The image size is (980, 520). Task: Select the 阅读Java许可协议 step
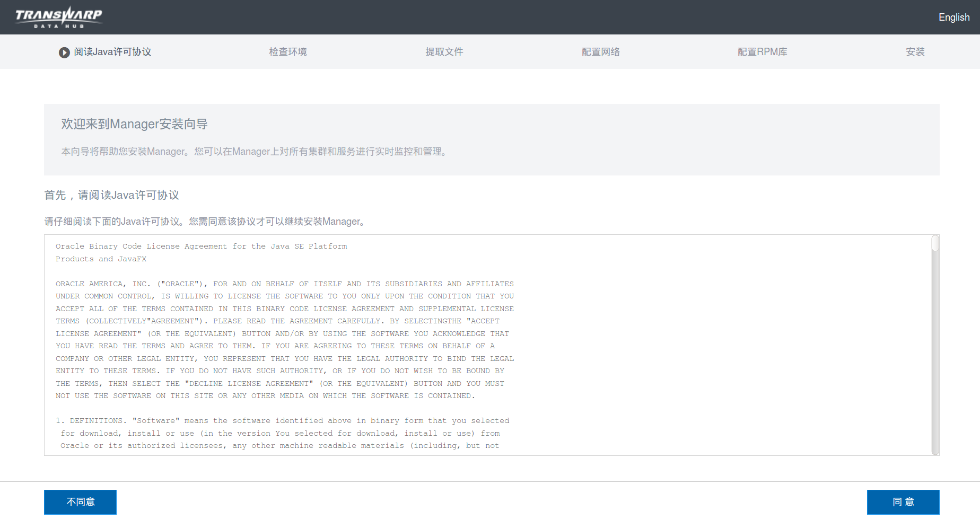112,52
